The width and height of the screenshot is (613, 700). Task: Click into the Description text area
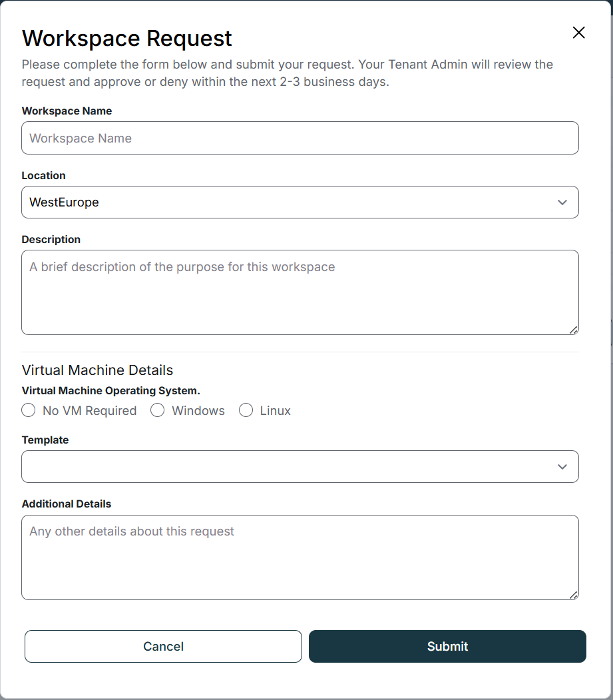300,293
